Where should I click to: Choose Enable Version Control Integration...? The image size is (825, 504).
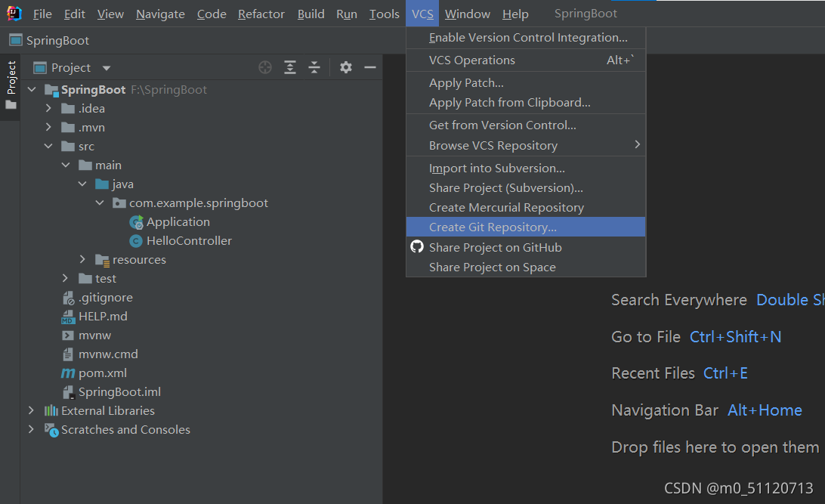tap(526, 37)
